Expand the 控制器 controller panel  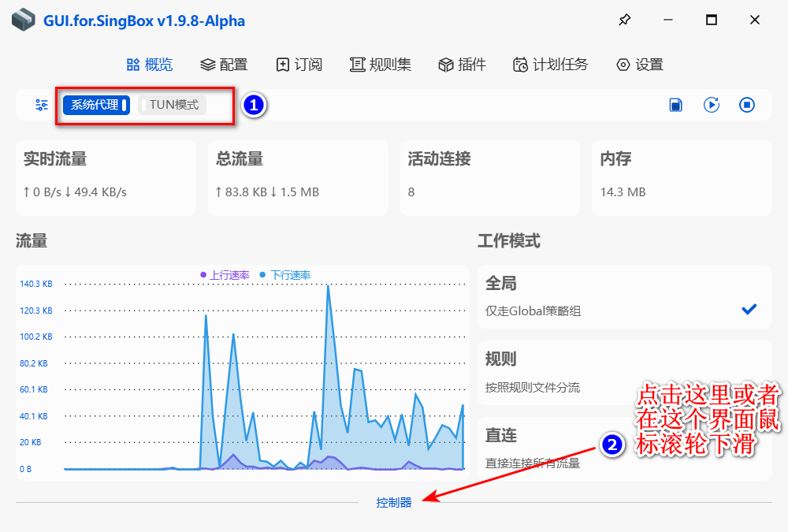(393, 502)
